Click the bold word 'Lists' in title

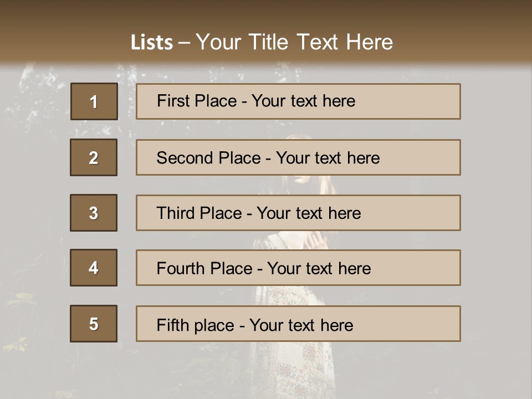[152, 43]
